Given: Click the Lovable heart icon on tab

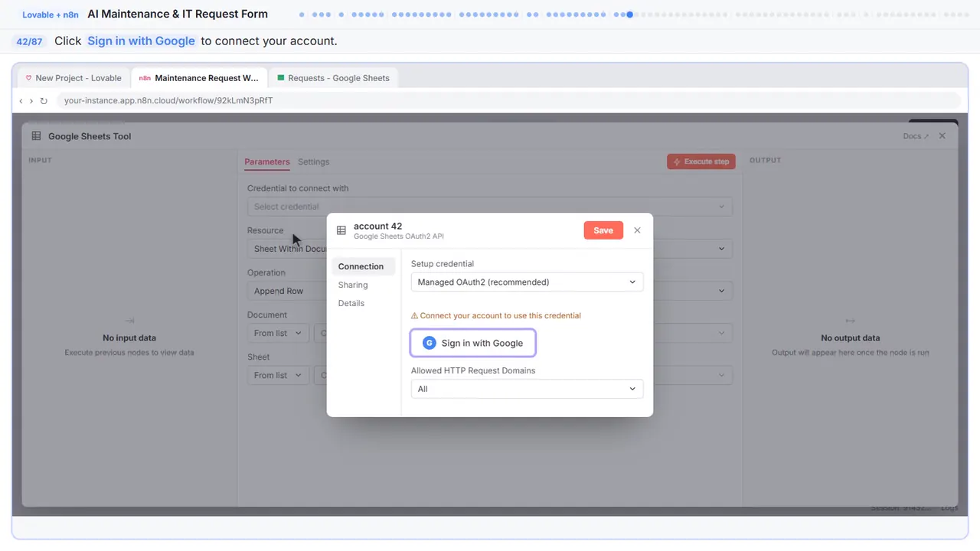Looking at the screenshot, I should tap(29, 78).
